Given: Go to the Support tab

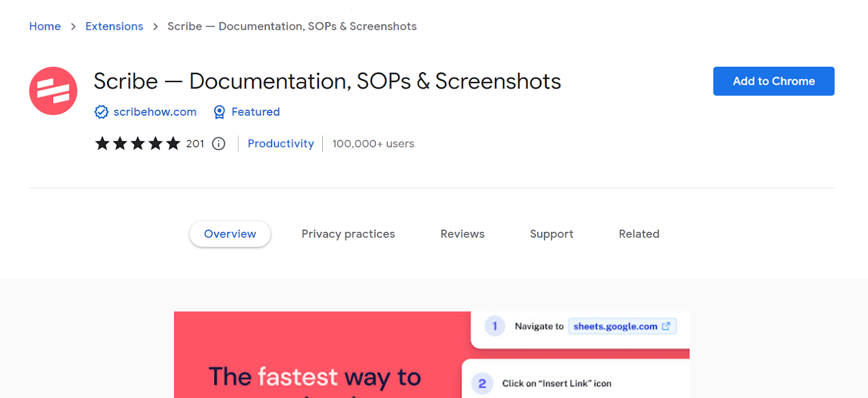Looking at the screenshot, I should pos(552,234).
